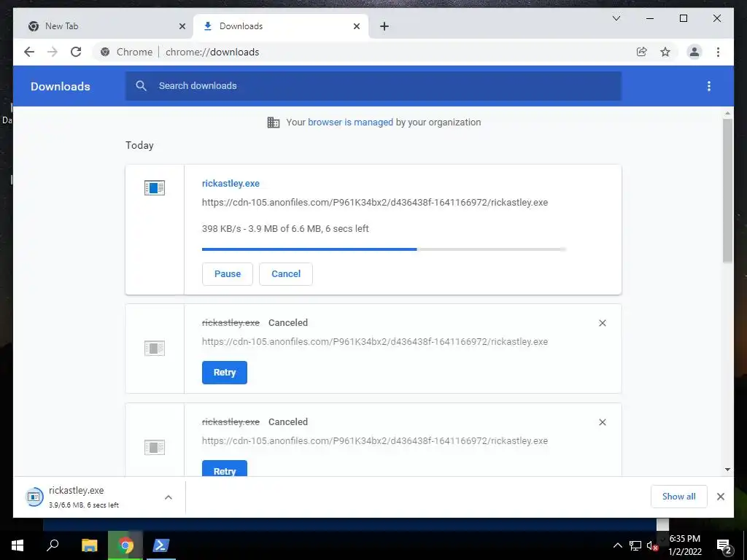
Task: Focus the Search downloads field
Action: [373, 86]
